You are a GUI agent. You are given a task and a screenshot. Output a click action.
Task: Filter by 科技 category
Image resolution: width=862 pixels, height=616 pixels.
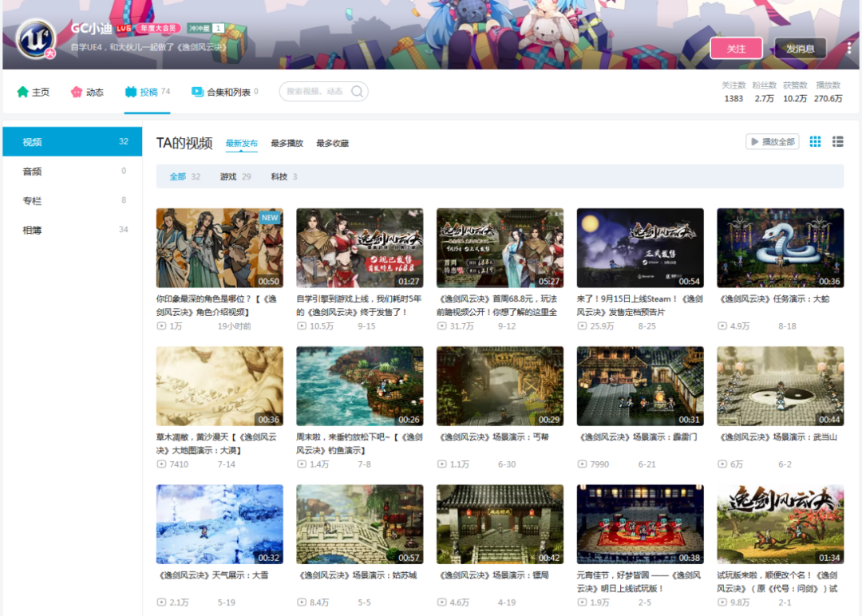[x=283, y=176]
